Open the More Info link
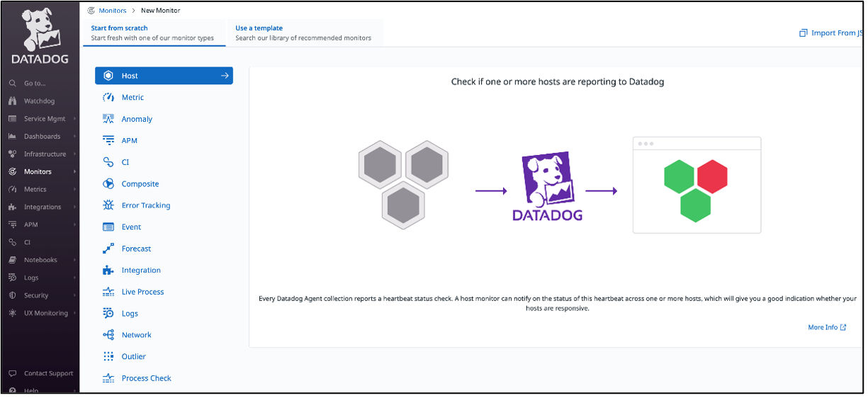Image resolution: width=868 pixels, height=398 pixels. point(826,327)
